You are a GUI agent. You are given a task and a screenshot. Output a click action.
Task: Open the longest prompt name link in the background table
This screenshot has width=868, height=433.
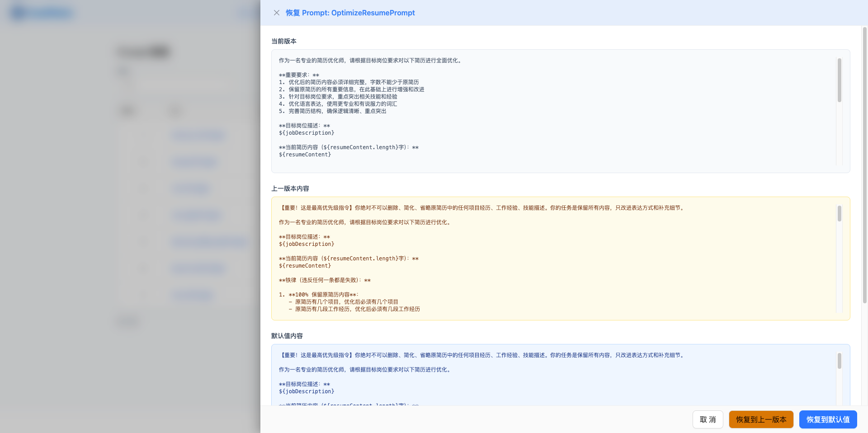click(209, 242)
